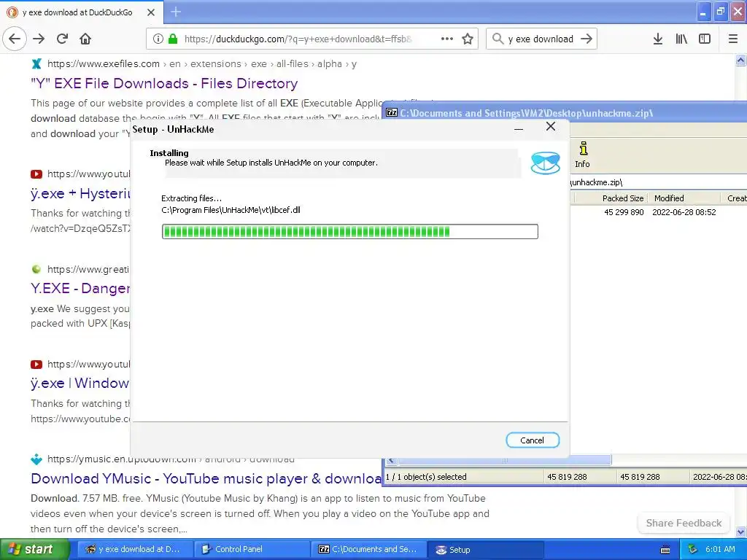Image resolution: width=747 pixels, height=560 pixels.
Task: Click the Uptodown favicon beside ymusic URL
Action: [x=36, y=459]
